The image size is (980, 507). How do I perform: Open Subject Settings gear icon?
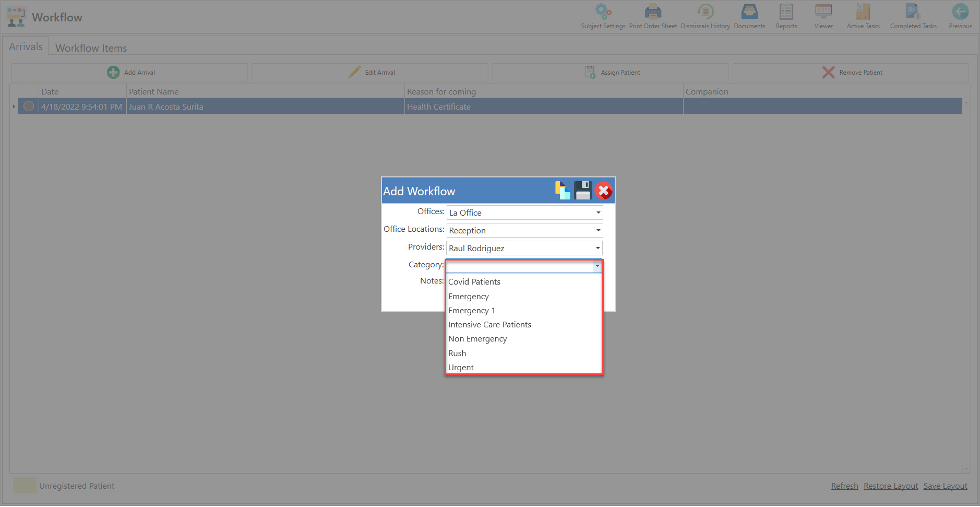603,11
